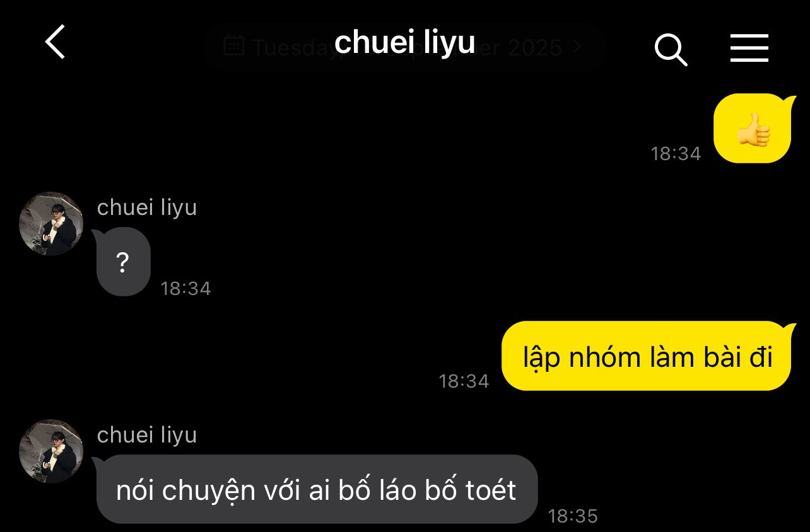Tap the chat title "chuei liyu" in the header

tap(404, 42)
